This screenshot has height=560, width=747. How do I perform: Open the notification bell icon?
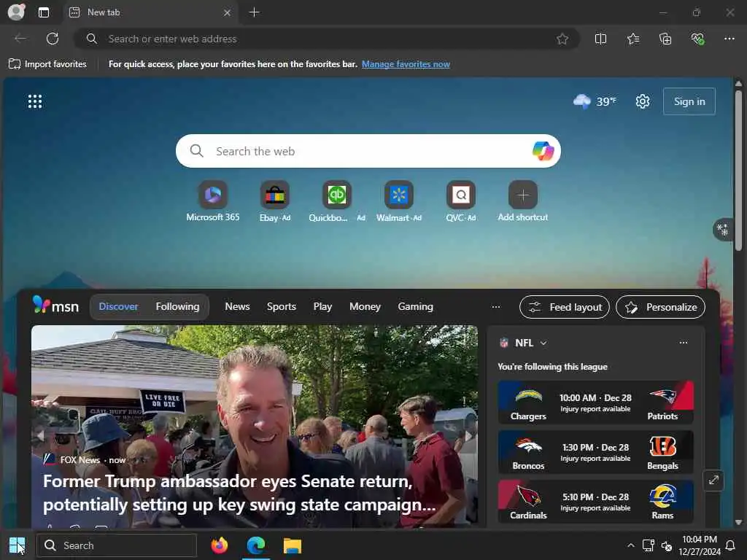(729, 545)
